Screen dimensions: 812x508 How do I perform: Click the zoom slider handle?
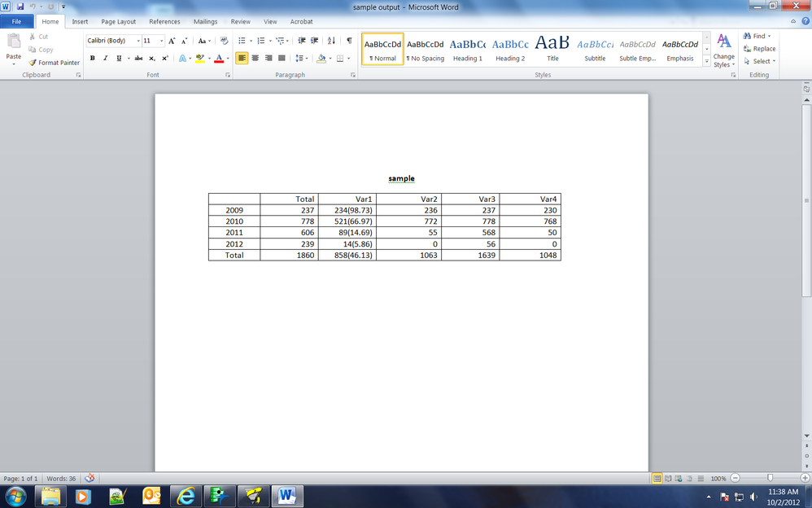[x=770, y=478]
